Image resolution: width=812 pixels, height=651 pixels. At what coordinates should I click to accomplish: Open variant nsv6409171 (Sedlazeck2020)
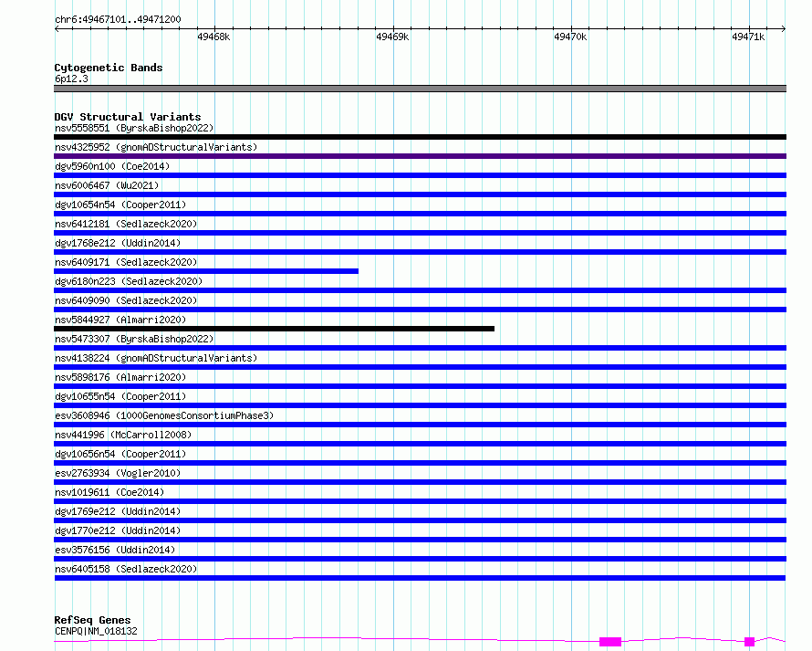(x=126, y=262)
